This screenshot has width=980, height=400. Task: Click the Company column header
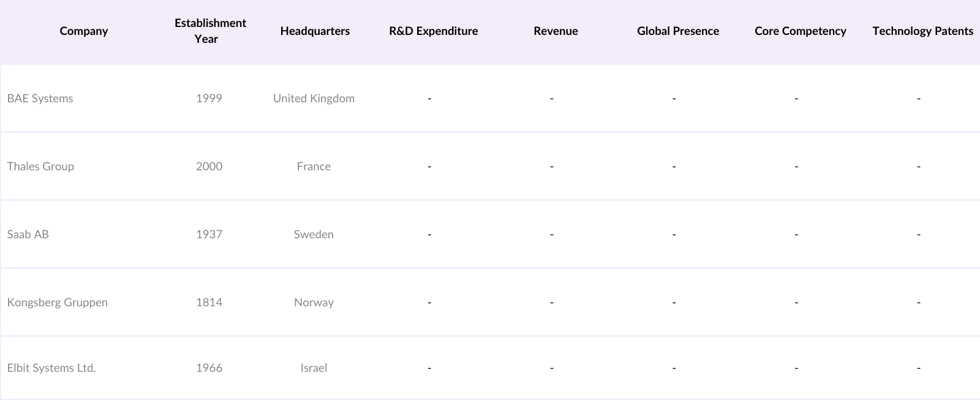(84, 31)
